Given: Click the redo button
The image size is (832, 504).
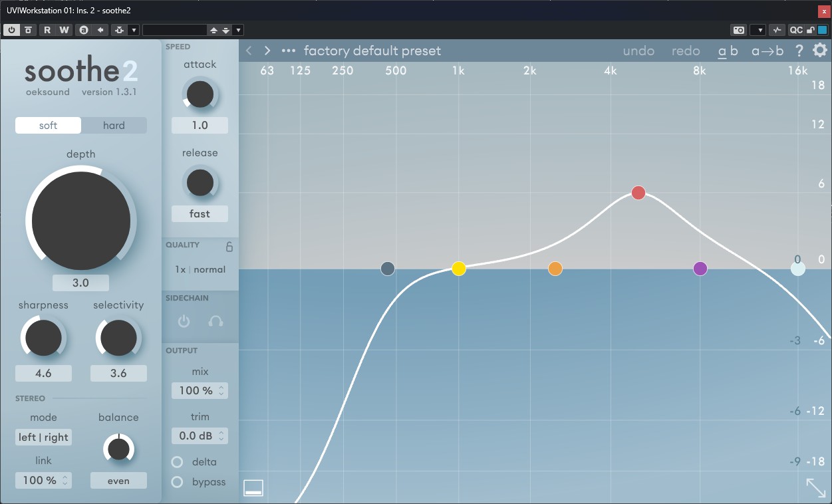Looking at the screenshot, I should coord(686,51).
